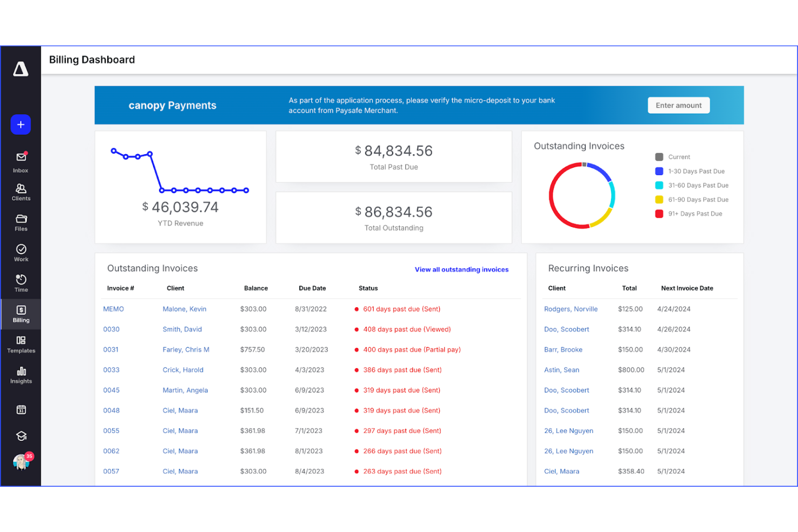The width and height of the screenshot is (798, 532).
Task: Click the Invoice # column header
Action: coord(120,288)
